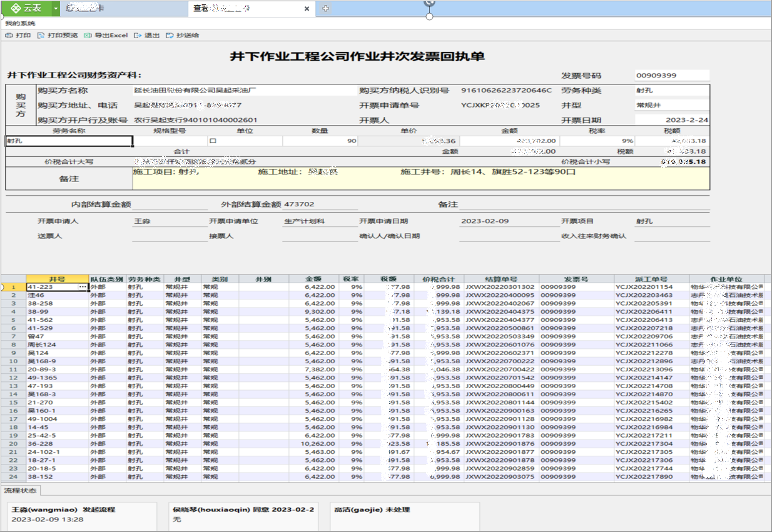772x532 pixels.
Task: Click the 退出 toolbar button
Action: click(147, 36)
